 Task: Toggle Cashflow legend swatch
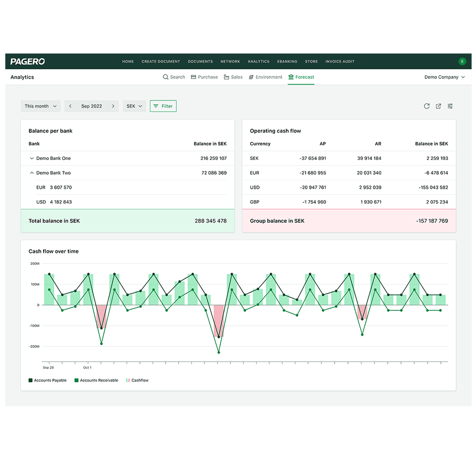tap(128, 380)
